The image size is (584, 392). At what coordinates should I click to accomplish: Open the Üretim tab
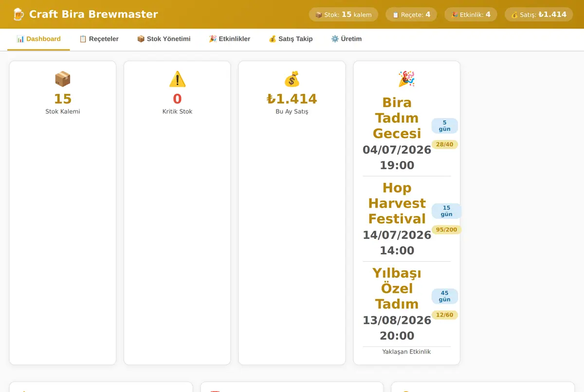tap(346, 39)
